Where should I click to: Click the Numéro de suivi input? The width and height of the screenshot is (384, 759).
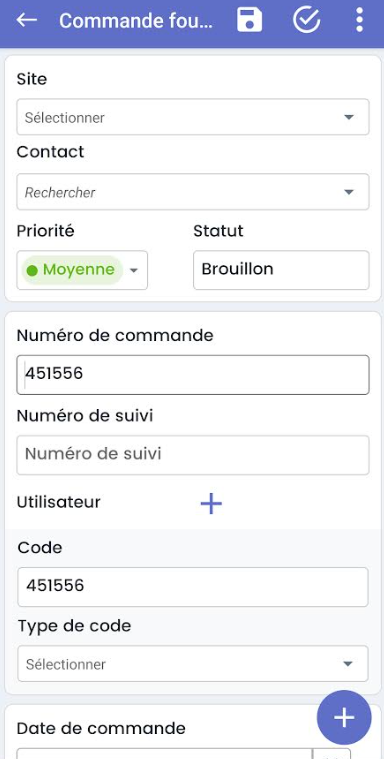(x=193, y=455)
